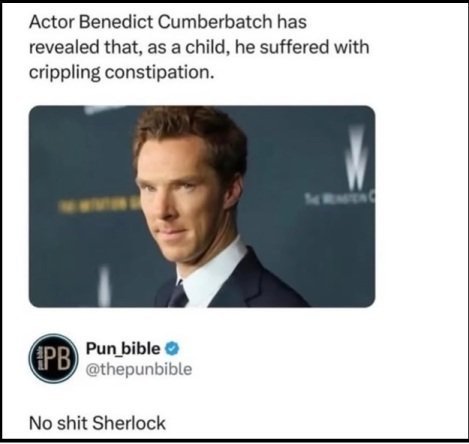Open the Pun_bible display name

coord(123,349)
